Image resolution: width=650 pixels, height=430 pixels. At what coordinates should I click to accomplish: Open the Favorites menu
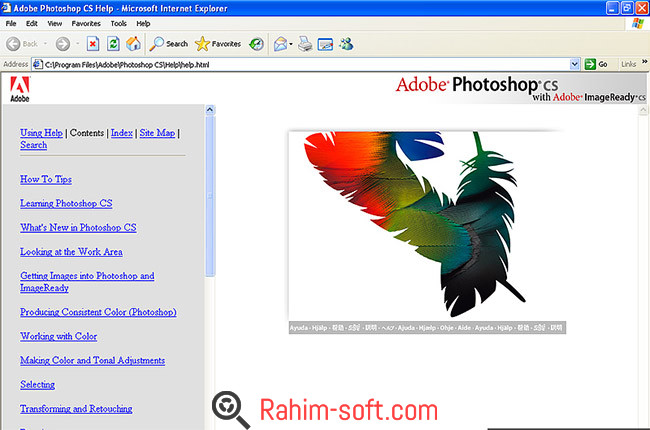(x=86, y=24)
